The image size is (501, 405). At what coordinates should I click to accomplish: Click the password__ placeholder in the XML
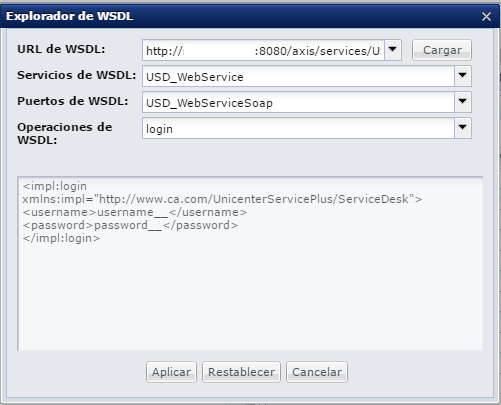coord(128,225)
